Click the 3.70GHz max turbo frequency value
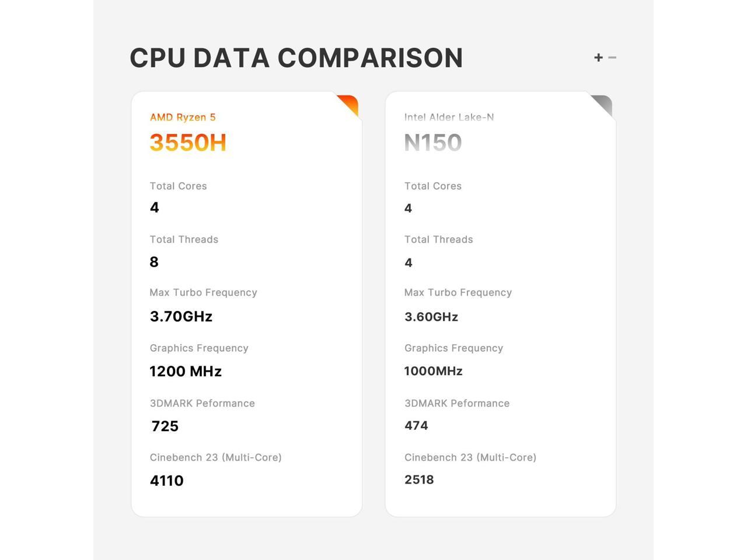Viewport: 747px width, 560px height. click(x=181, y=316)
